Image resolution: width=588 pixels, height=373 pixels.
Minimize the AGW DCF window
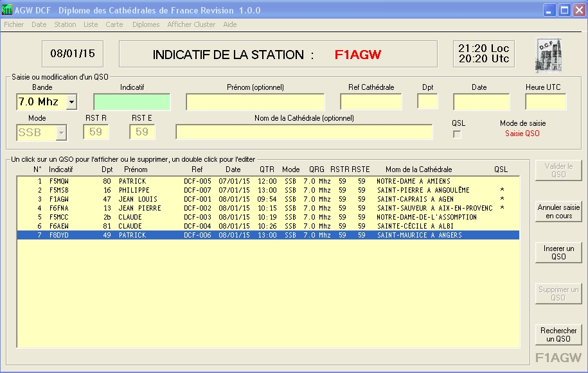549,10
